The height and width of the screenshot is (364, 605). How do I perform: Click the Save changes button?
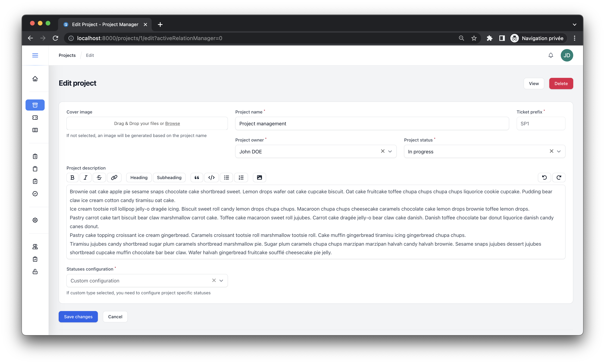(x=78, y=317)
